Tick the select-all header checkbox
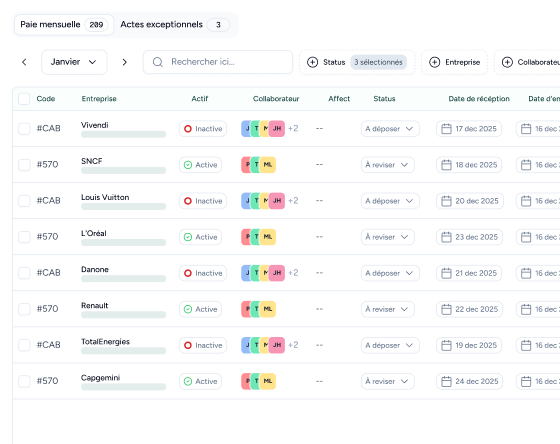Screen dimensions: 560x444 tap(24, 99)
